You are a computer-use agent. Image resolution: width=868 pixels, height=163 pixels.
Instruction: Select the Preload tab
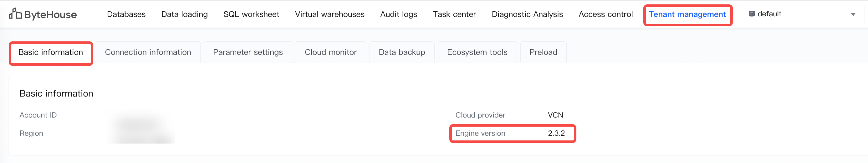pos(543,52)
